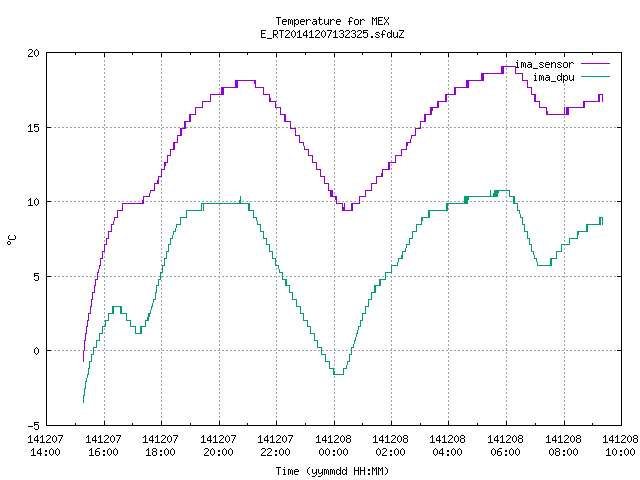
Task: Click the x-axis label 141208 04:00
Action: 448,445
